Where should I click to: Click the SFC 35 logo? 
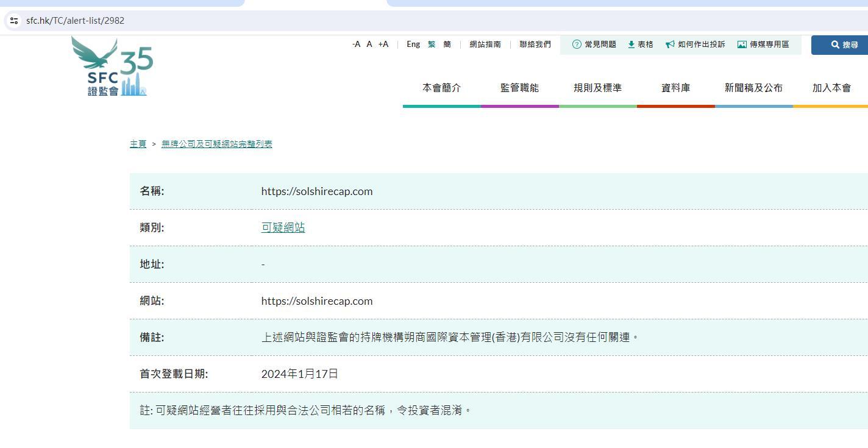point(112,67)
